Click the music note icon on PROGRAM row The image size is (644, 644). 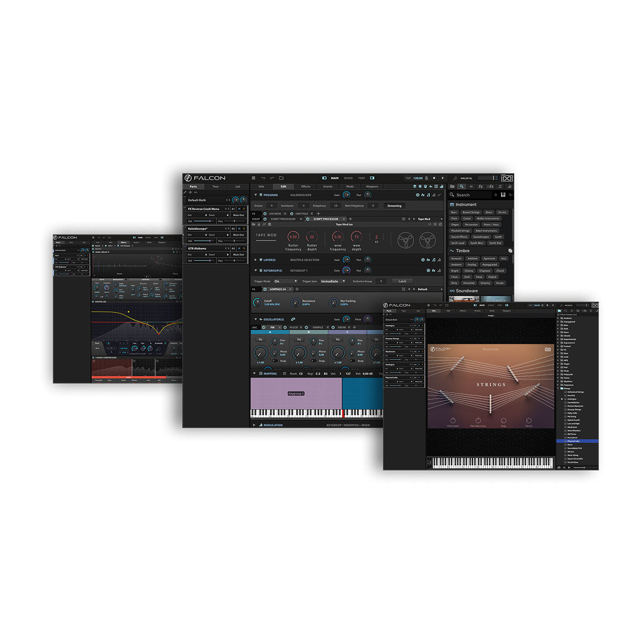428,195
